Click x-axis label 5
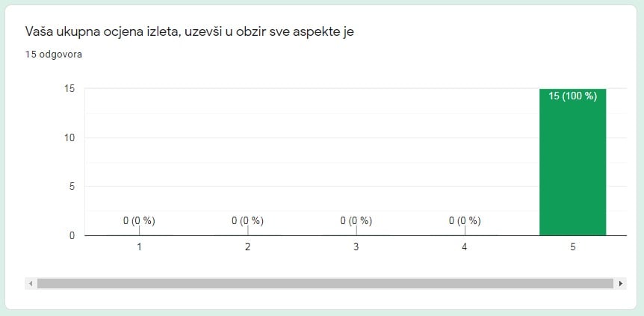The image size is (644, 316). click(x=573, y=247)
